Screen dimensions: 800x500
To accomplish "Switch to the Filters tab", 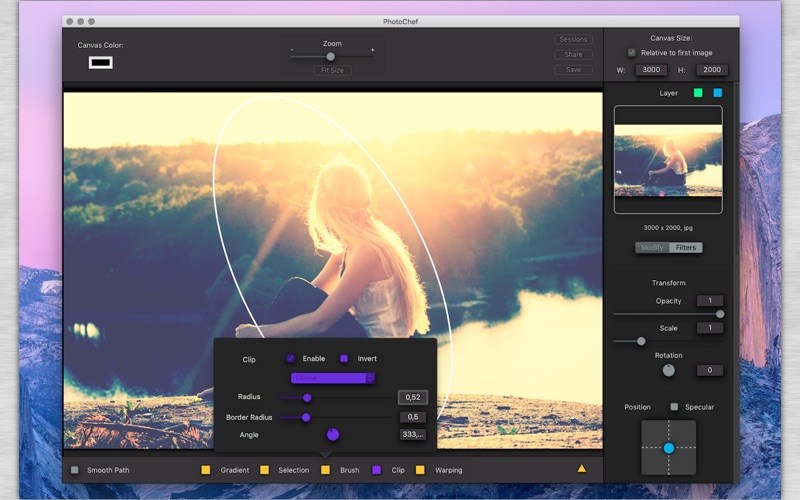I will [x=686, y=247].
